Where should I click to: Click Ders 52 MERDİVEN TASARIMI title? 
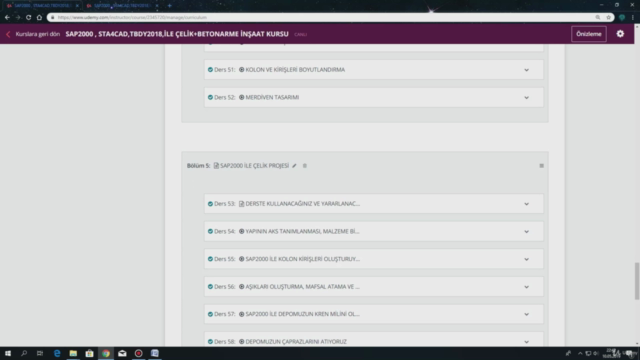[272, 98]
